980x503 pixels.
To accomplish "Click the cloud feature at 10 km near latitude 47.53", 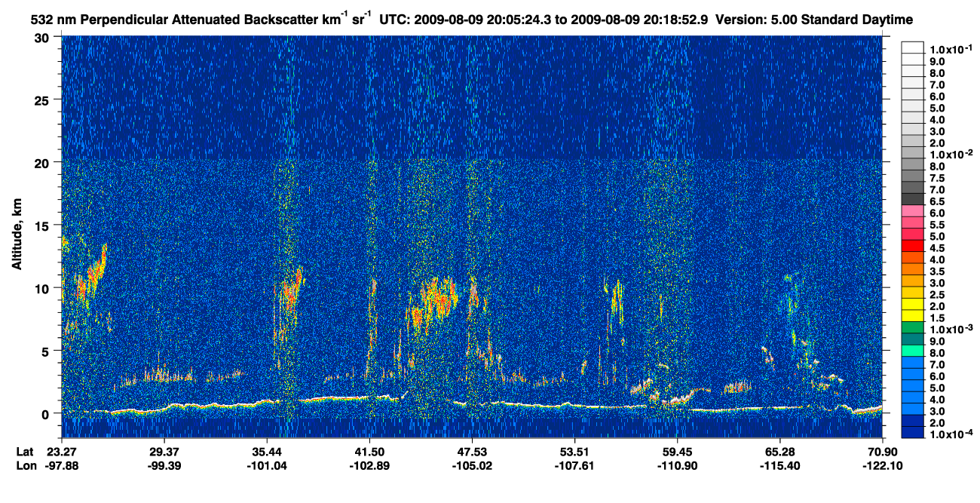I will [473, 294].
